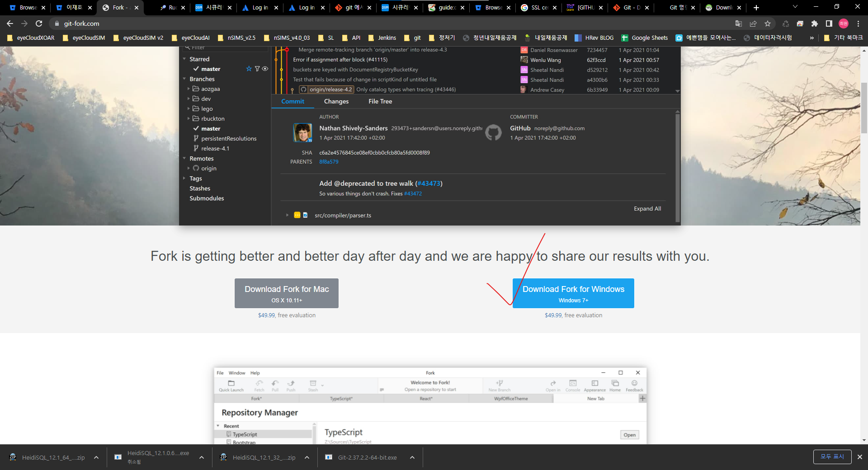Expand options for HeidiSQL_12.1.0.6 exe download

(202, 457)
